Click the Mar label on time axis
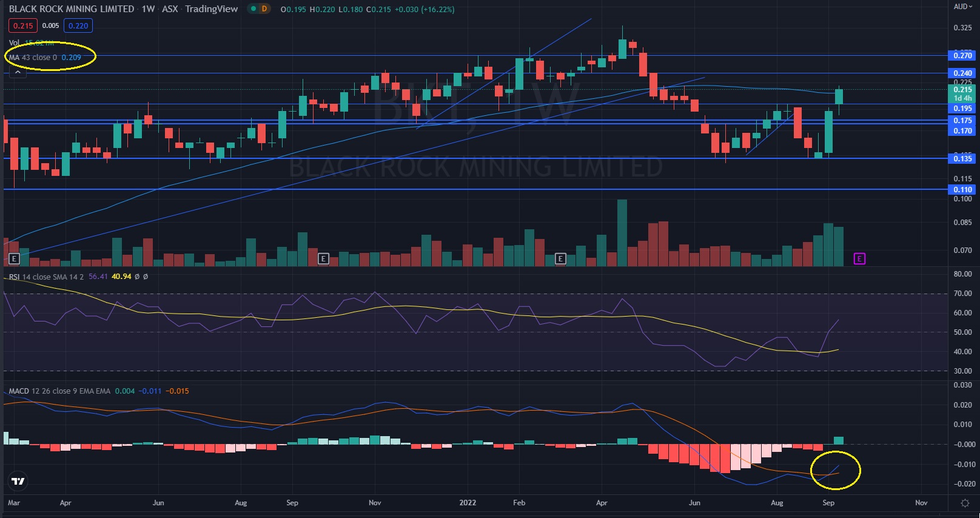 [14, 503]
